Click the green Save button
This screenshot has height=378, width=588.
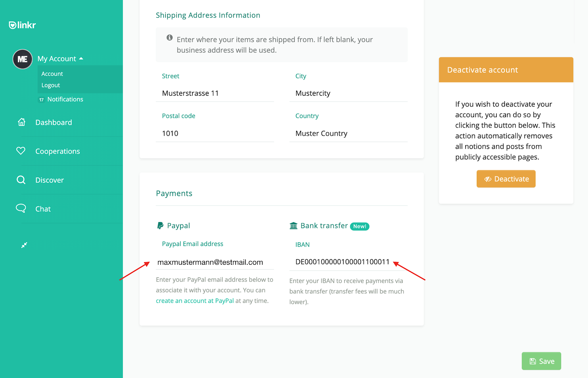pos(541,361)
